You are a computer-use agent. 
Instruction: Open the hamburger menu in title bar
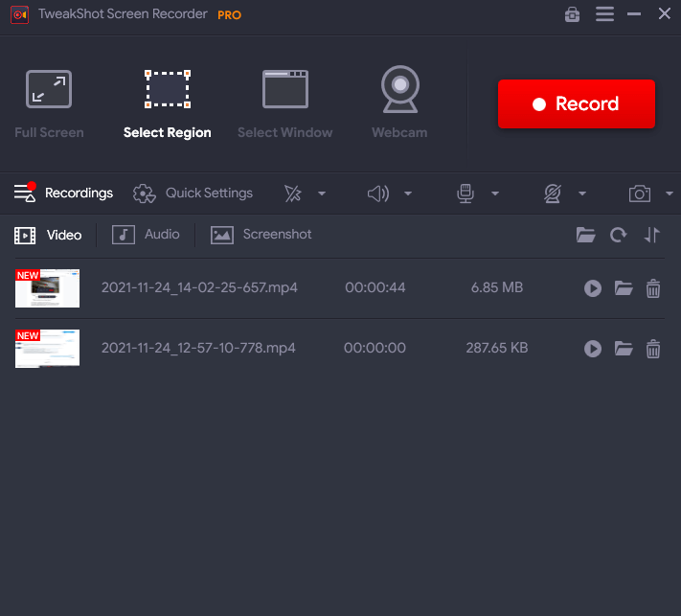pyautogui.click(x=604, y=14)
